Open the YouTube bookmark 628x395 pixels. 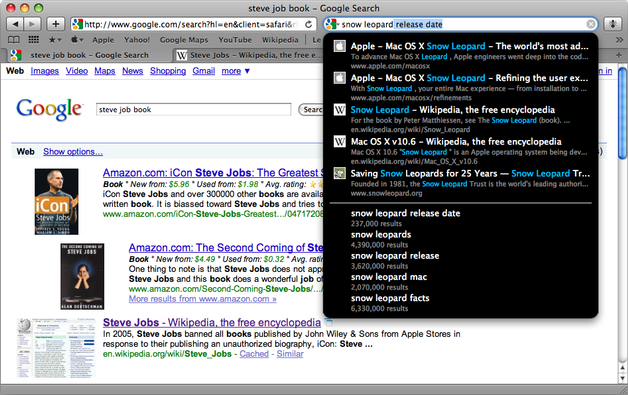pos(235,40)
